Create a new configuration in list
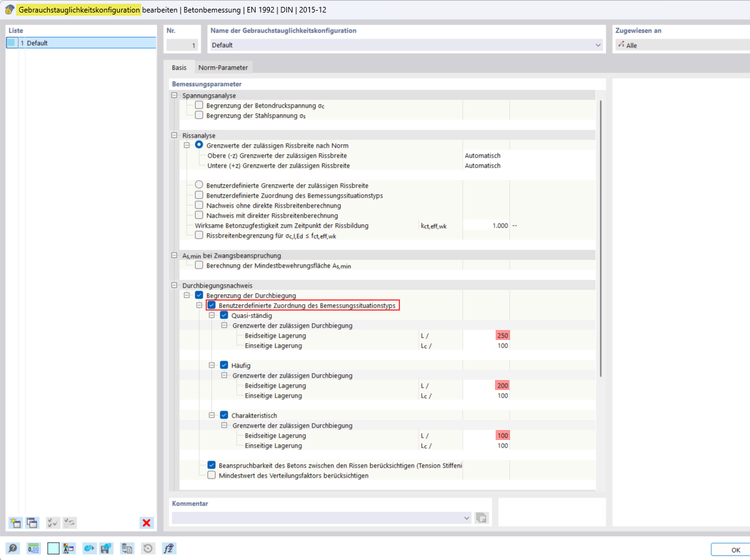 (16, 522)
